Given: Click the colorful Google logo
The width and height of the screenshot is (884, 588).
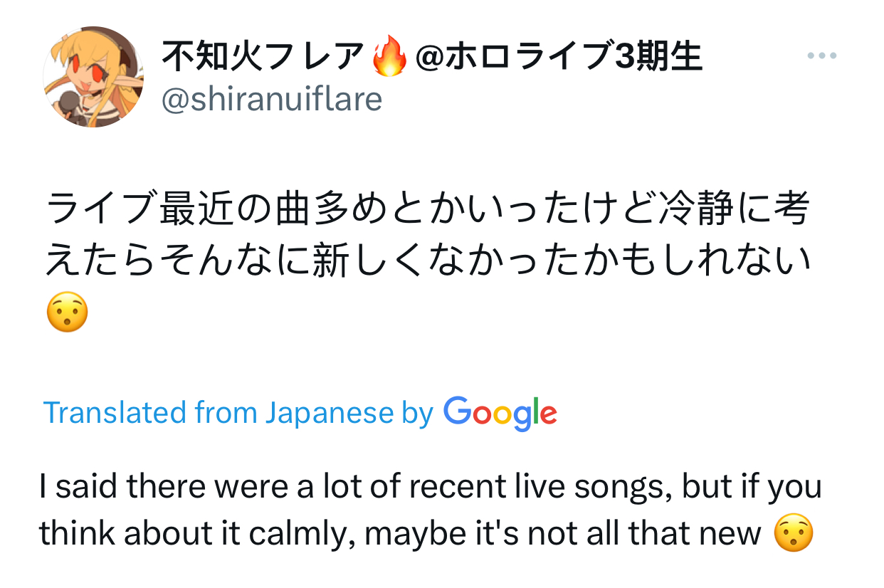Looking at the screenshot, I should [500, 414].
